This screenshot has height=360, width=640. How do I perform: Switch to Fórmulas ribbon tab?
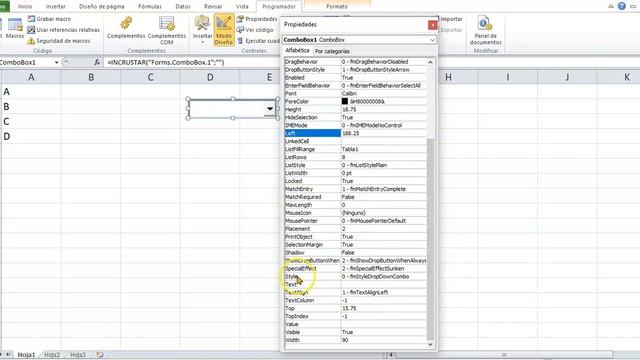pyautogui.click(x=150, y=7)
